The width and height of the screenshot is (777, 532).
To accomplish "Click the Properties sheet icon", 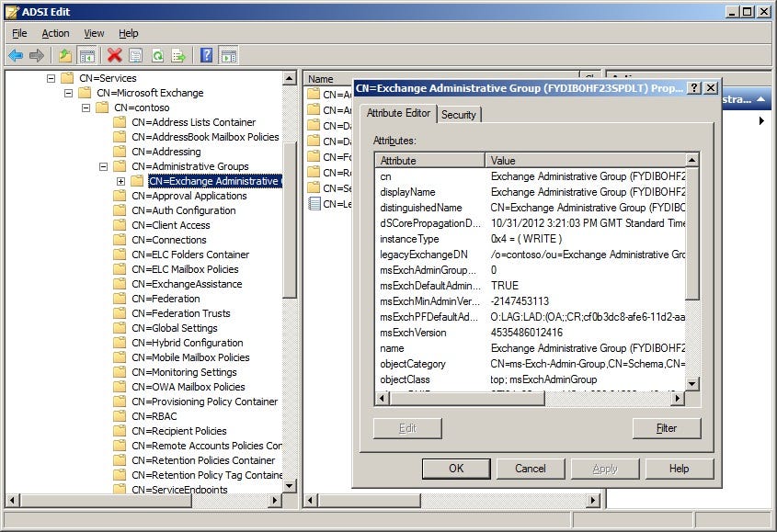I will [136, 53].
